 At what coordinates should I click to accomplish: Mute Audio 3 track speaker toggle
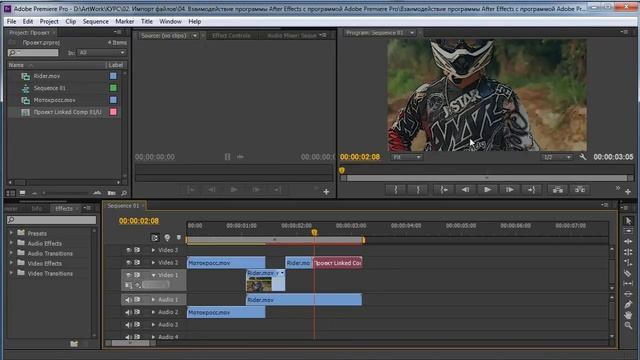[x=128, y=324]
